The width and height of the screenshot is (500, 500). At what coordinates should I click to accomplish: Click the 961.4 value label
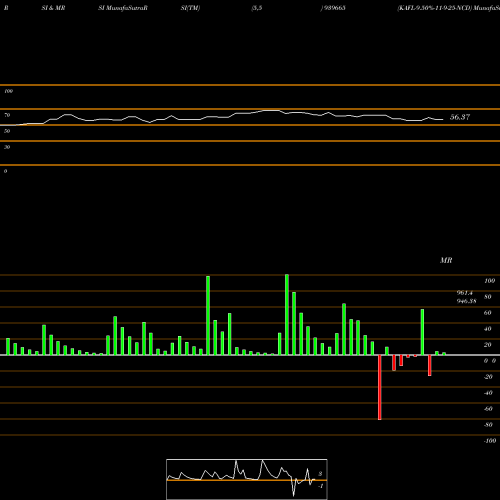[x=465, y=293]
